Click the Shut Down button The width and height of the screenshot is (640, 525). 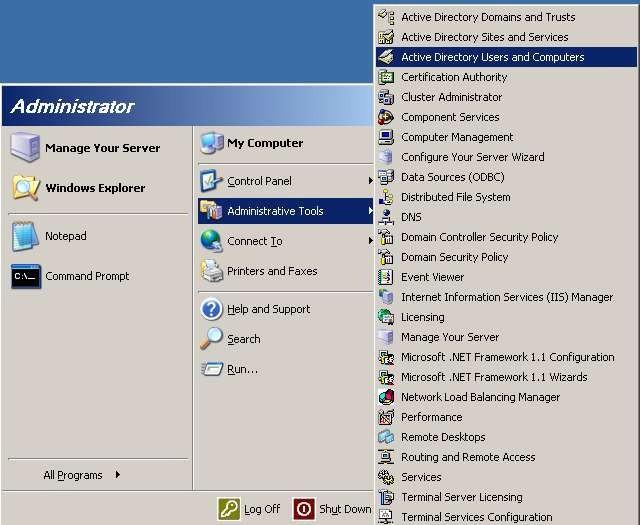[332, 509]
